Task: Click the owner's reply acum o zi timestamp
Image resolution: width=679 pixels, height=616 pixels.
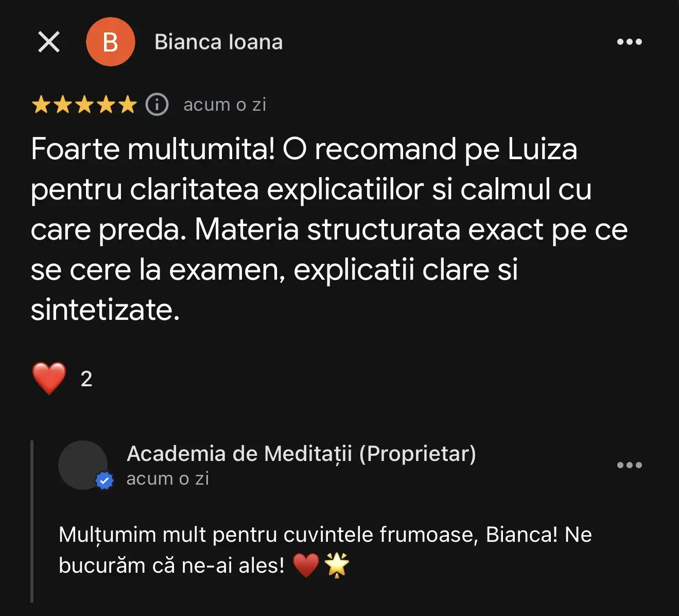Action: (x=168, y=478)
